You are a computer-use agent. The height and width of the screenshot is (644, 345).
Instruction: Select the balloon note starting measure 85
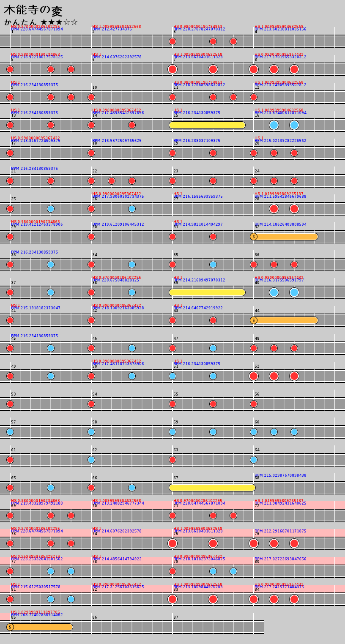[x=40, y=627]
